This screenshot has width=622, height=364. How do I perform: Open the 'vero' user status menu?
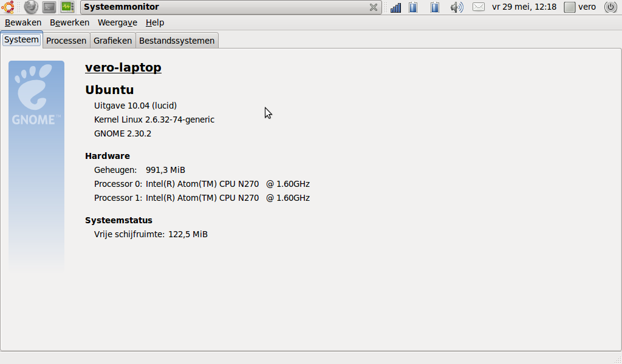tap(580, 7)
